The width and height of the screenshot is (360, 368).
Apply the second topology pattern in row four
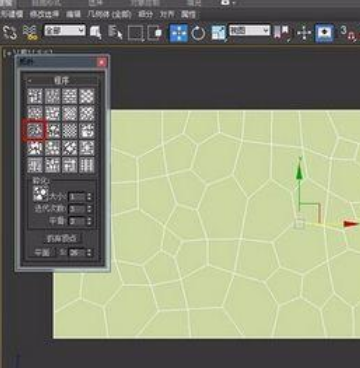coord(52,148)
